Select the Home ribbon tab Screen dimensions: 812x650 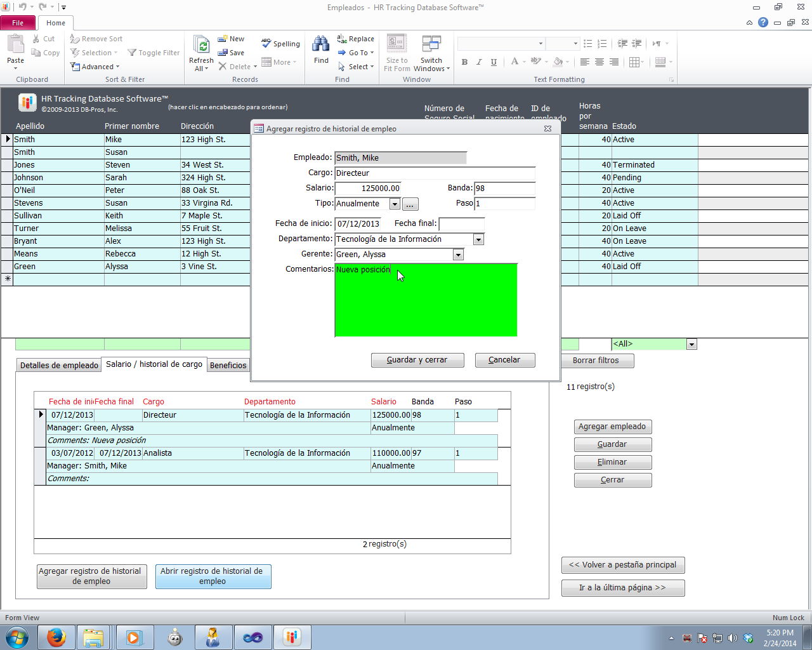[56, 23]
